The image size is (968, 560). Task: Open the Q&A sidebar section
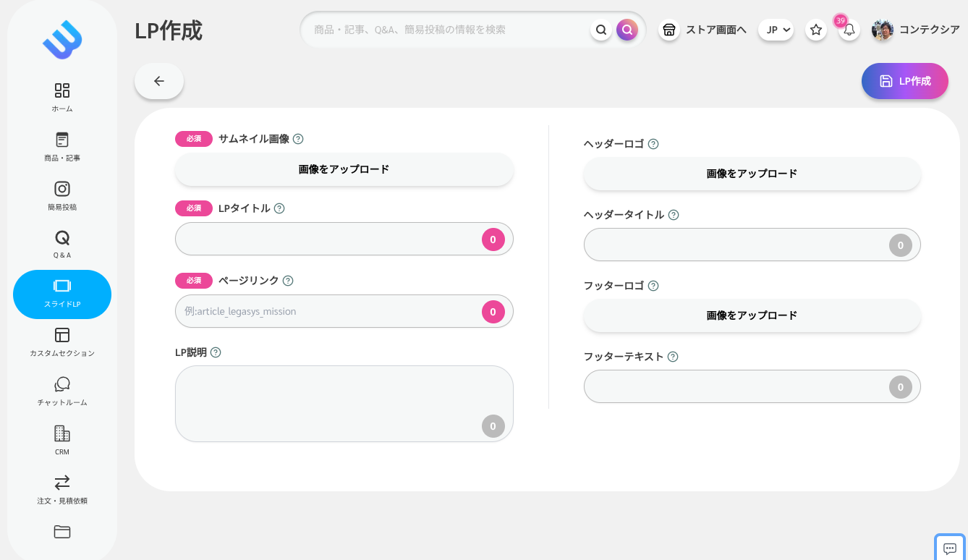point(61,242)
